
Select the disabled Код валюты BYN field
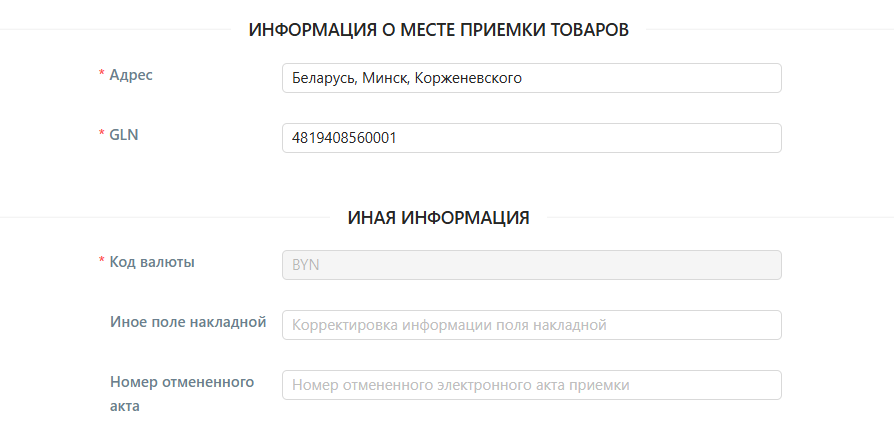click(x=532, y=265)
